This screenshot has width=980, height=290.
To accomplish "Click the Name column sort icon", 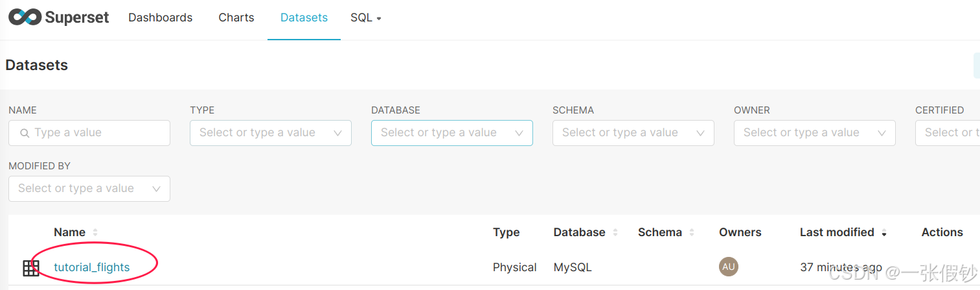I will 95,232.
